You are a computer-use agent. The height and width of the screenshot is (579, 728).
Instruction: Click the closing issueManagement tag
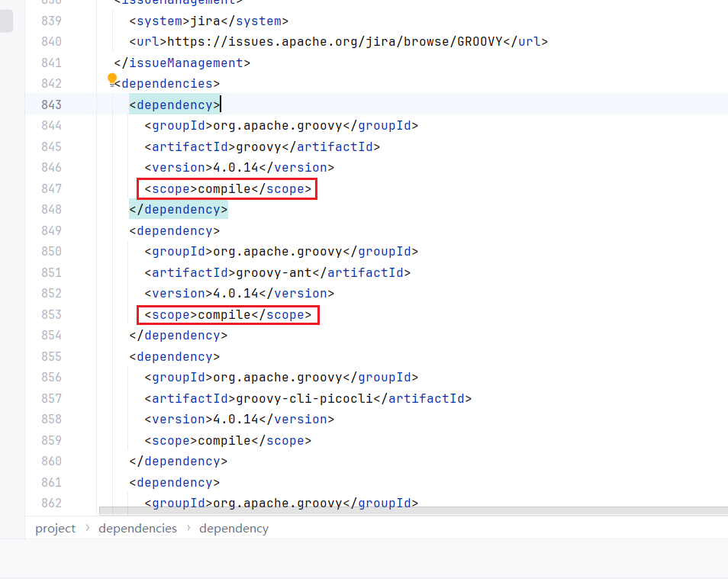[x=182, y=63]
